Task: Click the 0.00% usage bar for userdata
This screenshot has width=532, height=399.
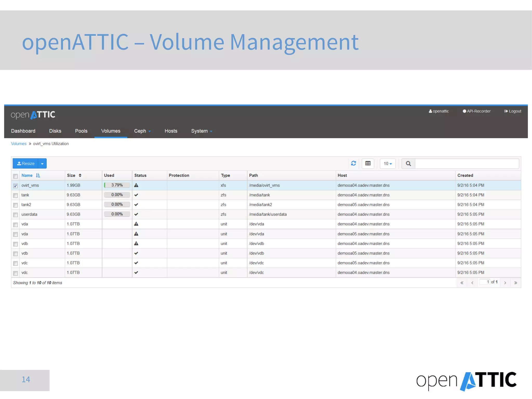Action: [117, 214]
